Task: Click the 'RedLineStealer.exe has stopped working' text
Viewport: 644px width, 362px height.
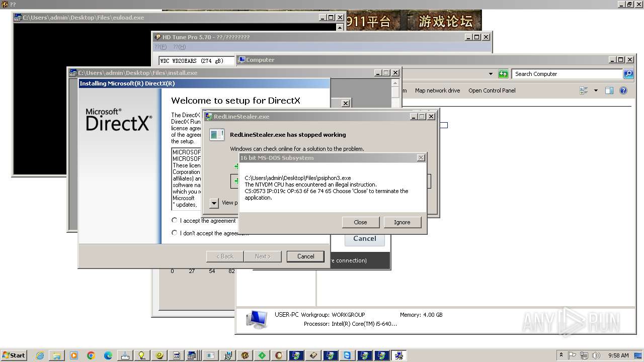Action: point(288,135)
